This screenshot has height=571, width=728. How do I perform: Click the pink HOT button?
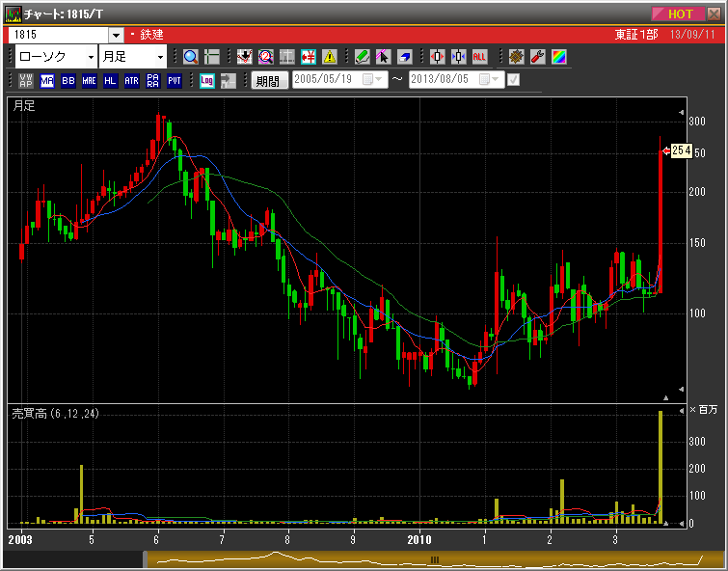point(680,14)
